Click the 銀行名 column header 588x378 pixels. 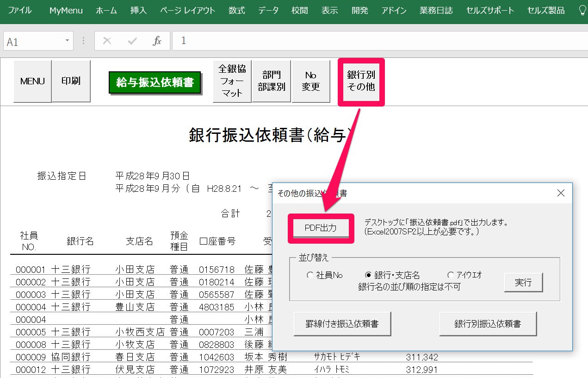click(x=80, y=241)
